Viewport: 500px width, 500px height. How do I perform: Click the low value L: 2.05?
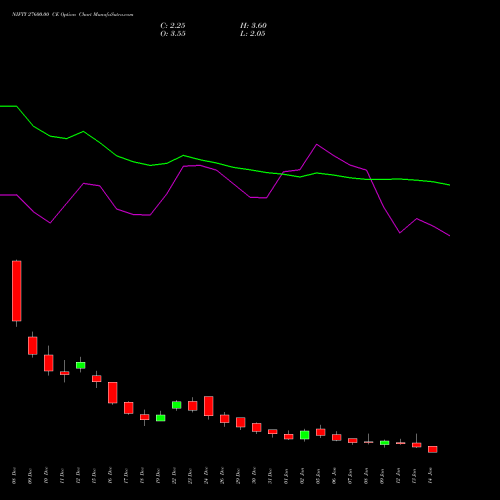(253, 34)
